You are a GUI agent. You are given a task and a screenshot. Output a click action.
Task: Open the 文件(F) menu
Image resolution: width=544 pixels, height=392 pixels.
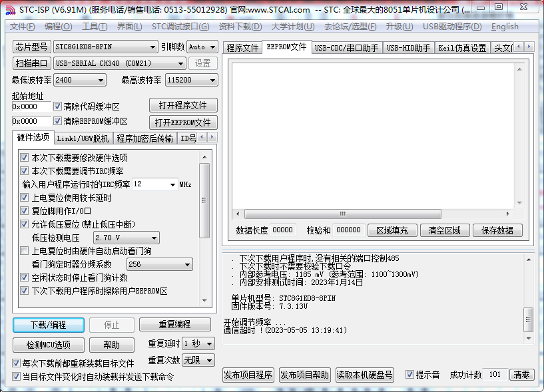(x=22, y=27)
